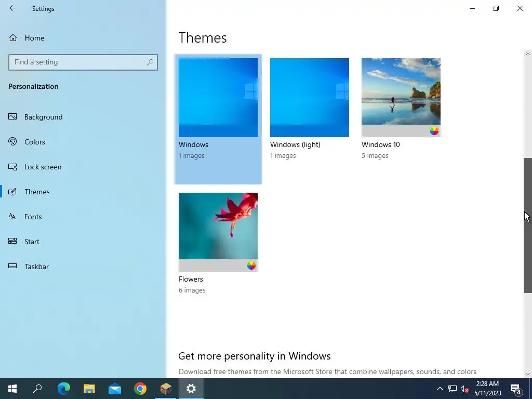
Task: Click the Lock screen monitor icon
Action: (12, 167)
